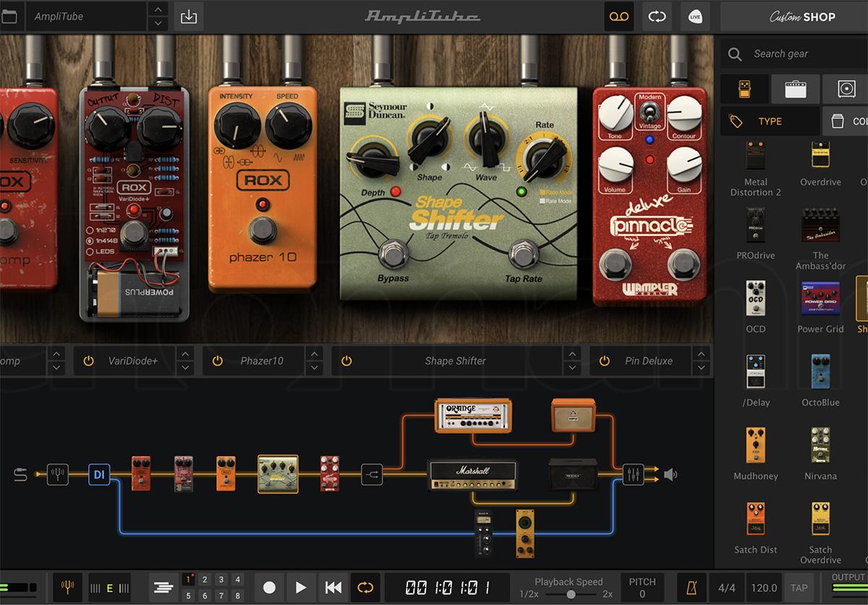The width and height of the screenshot is (868, 605).
Task: Open the tape recorder icon
Action: coord(619,17)
